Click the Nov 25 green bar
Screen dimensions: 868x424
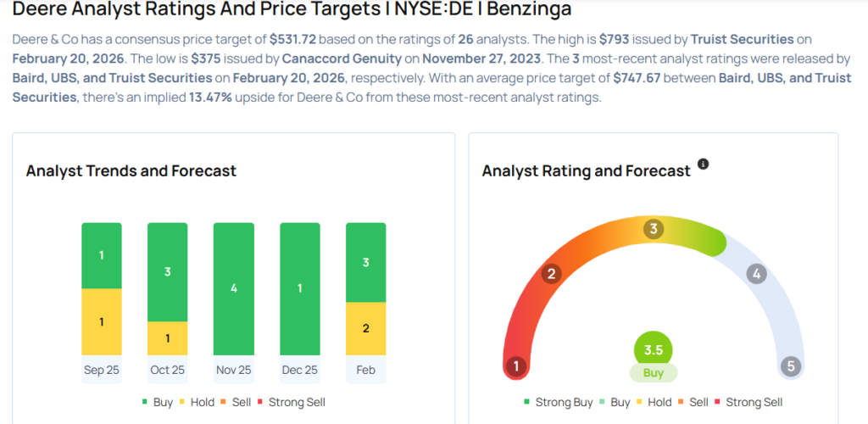pos(234,288)
